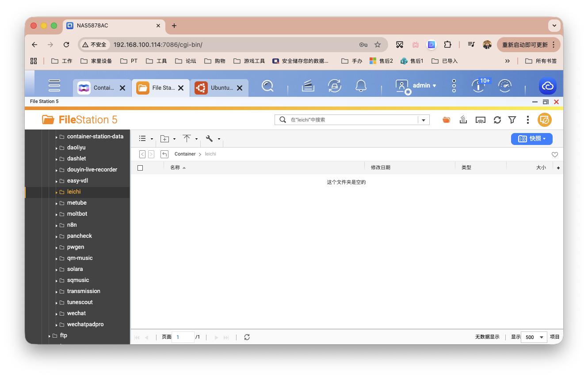588x377 pixels.
Task: Open the smart filter funnel icon
Action: tap(512, 119)
